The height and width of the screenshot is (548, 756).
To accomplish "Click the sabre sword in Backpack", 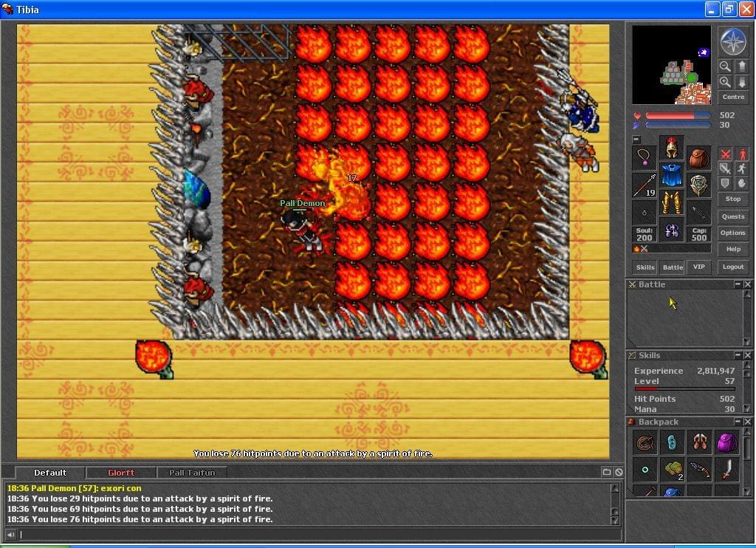I will (727, 470).
